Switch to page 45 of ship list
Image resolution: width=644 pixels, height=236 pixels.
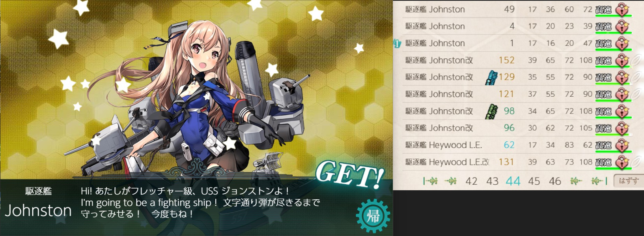[x=534, y=181]
